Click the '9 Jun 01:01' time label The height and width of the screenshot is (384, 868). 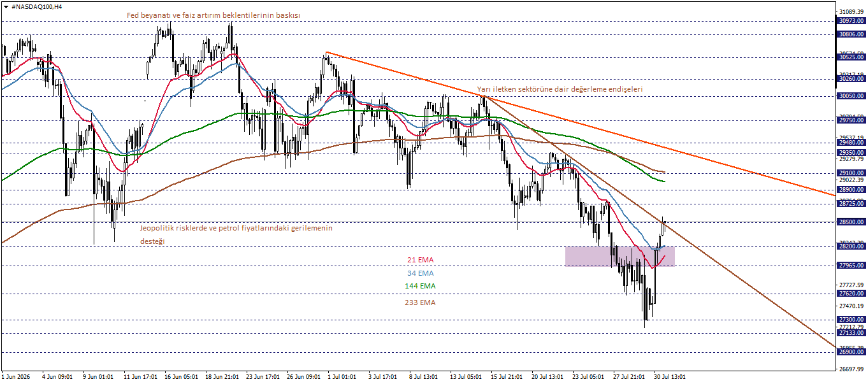point(98,376)
